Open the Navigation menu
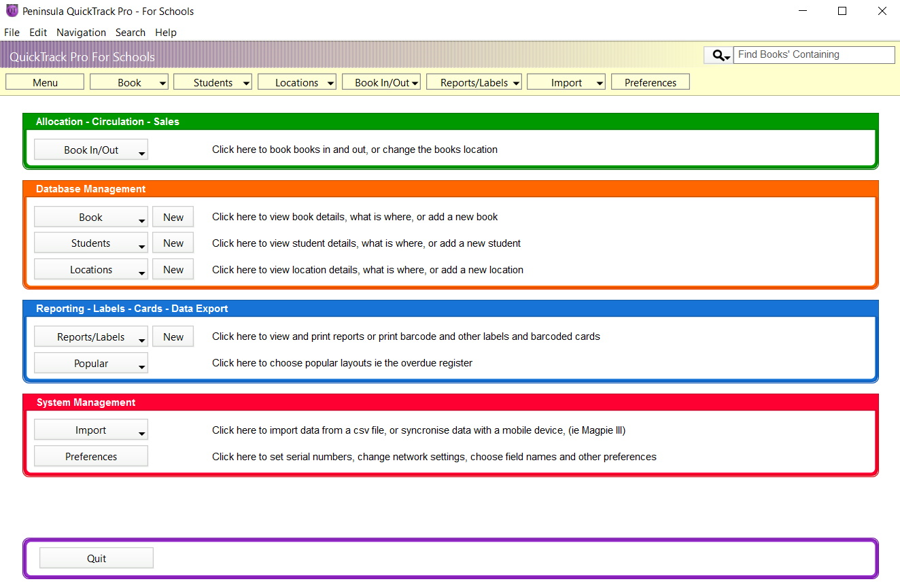 point(81,32)
